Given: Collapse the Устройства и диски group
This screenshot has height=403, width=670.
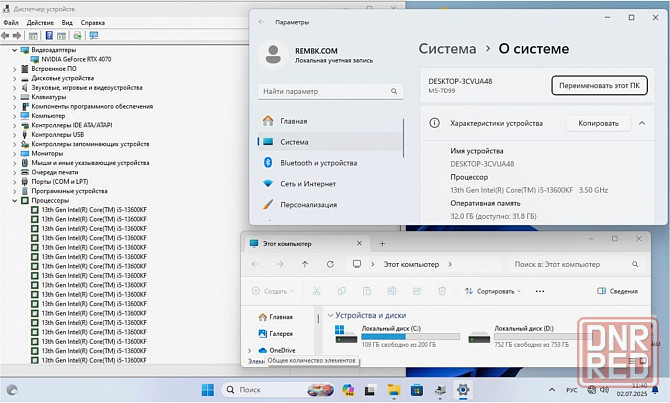Looking at the screenshot, I should (x=330, y=315).
